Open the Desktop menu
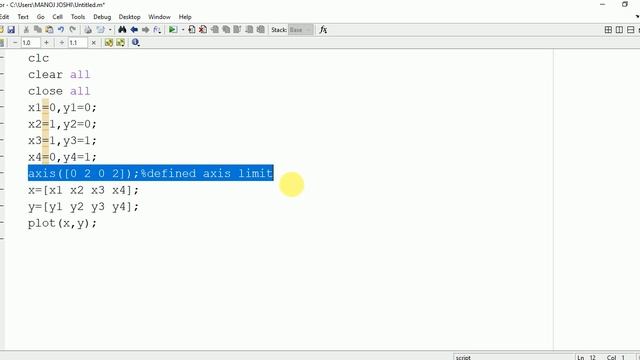This screenshot has height=360, width=640. (x=129, y=17)
